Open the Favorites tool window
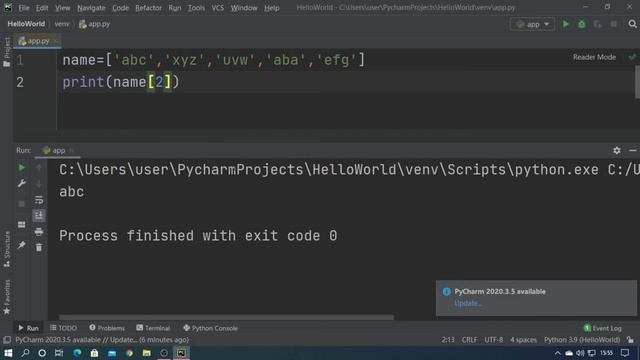Screen dimensions: 640x360 7,297
